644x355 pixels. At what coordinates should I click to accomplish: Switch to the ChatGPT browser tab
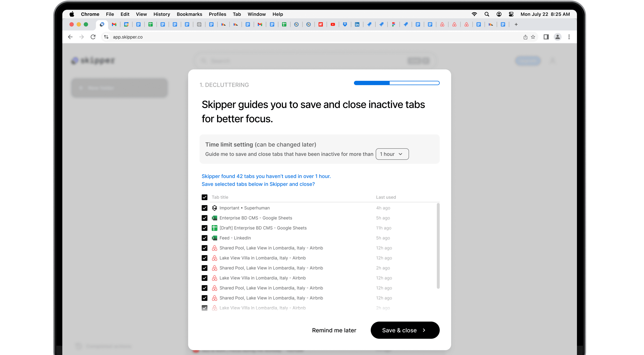coord(199,25)
